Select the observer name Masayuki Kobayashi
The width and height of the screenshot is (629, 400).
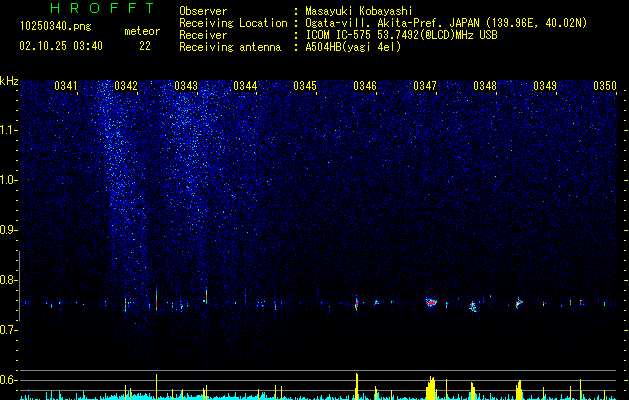pyautogui.click(x=359, y=11)
